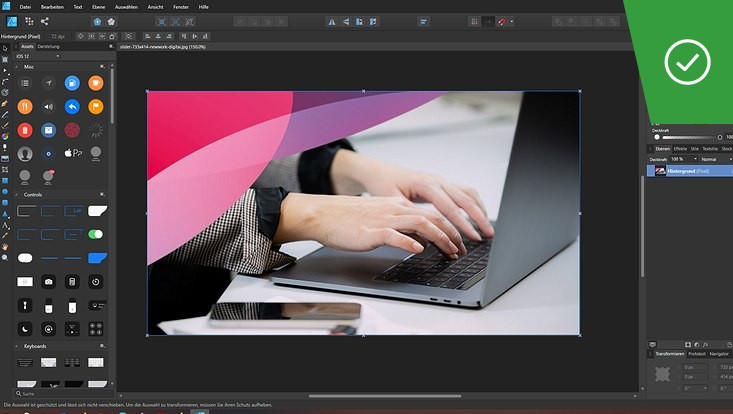
Task: Open the Fenster menu
Action: pos(180,6)
